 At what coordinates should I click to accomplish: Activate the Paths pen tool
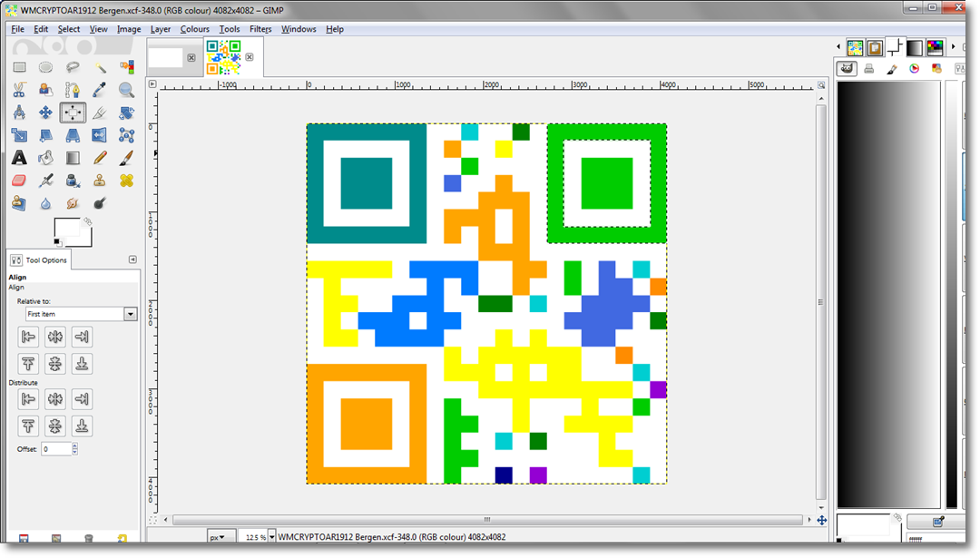73,90
